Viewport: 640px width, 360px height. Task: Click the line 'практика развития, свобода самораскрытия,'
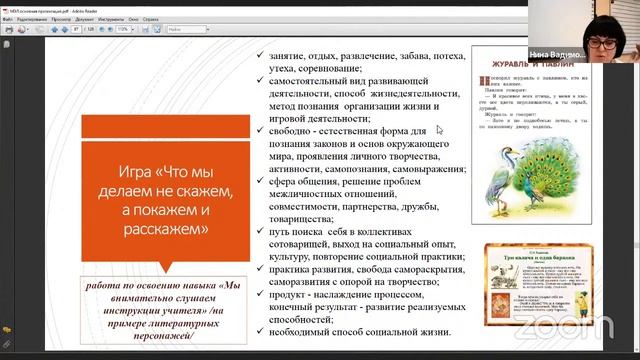367,269
